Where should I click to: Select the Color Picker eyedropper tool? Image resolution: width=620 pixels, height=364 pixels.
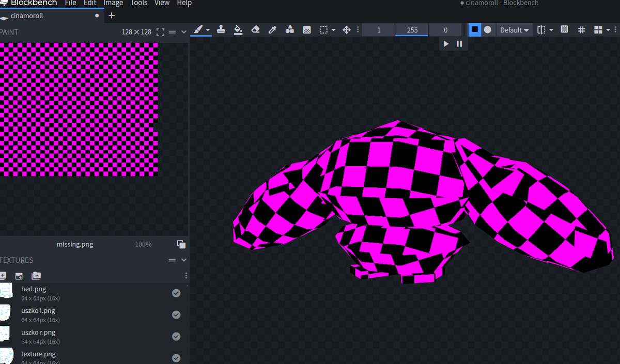point(272,30)
